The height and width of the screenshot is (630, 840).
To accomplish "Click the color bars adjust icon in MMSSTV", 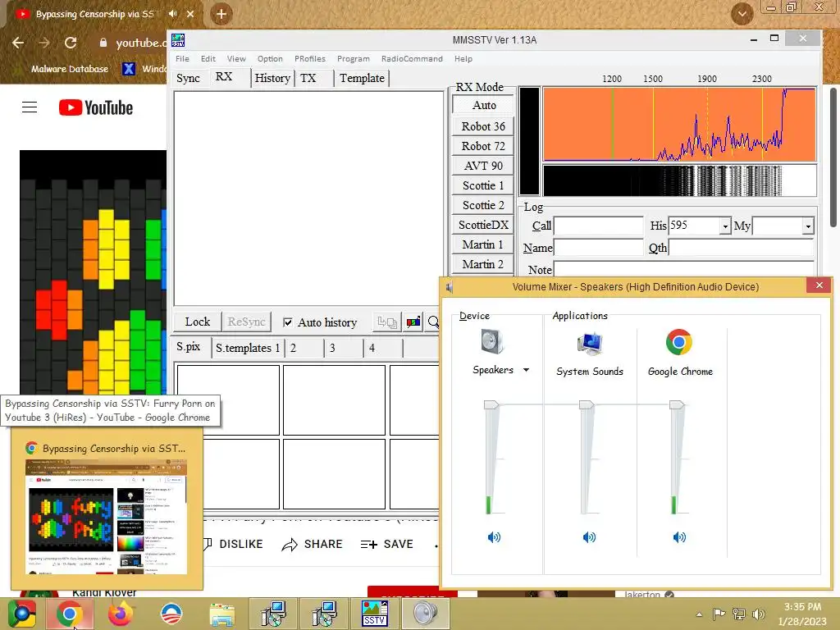I will [x=413, y=322].
